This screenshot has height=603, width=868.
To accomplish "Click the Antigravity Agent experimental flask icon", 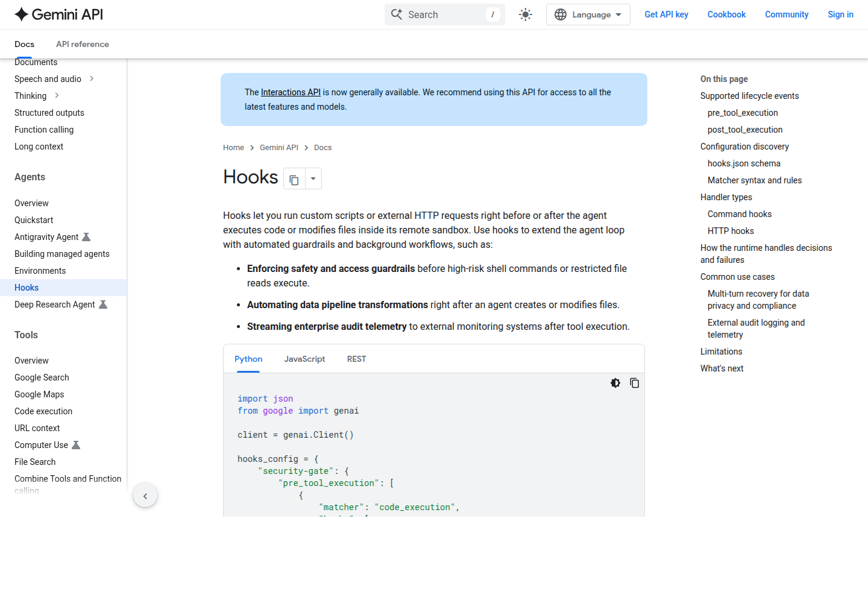I will 86,237.
